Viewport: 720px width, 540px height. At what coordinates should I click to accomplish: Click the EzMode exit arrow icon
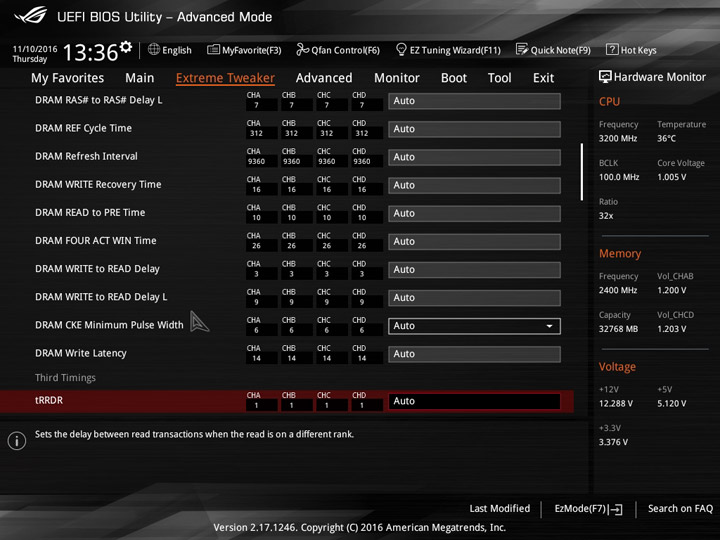(x=616, y=509)
